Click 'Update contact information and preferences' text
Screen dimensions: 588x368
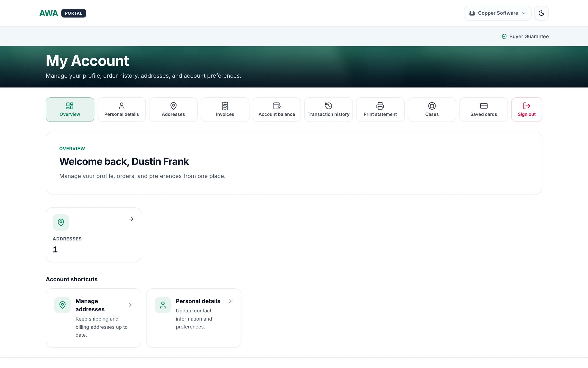coord(194,319)
